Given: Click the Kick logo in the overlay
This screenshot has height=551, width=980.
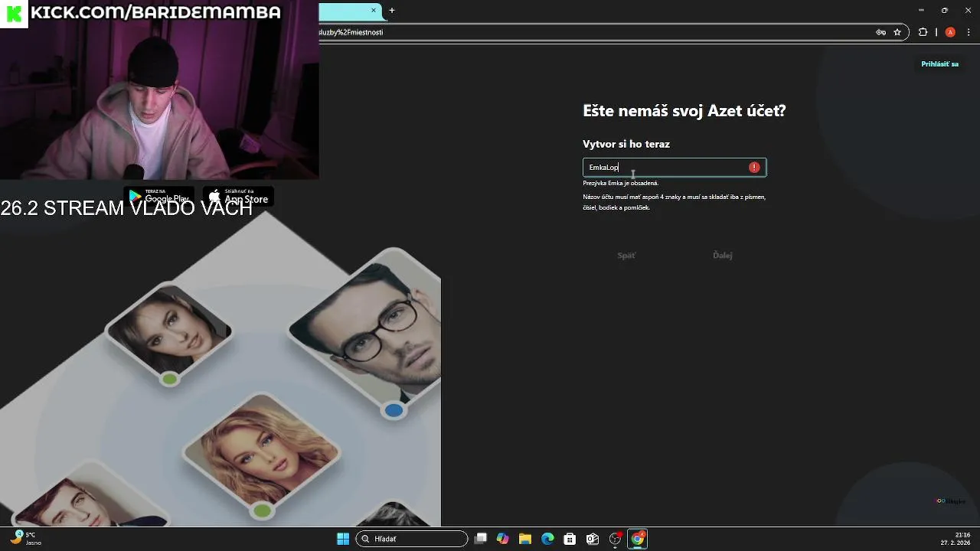Looking at the screenshot, I should pos(14,14).
